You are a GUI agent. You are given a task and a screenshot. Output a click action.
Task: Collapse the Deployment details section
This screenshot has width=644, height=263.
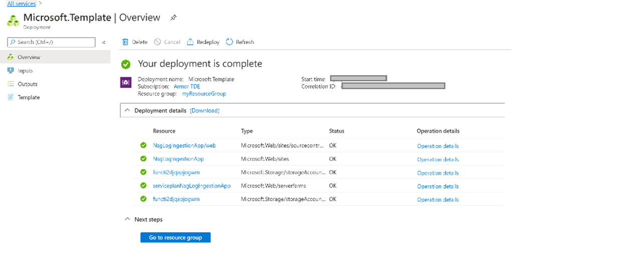point(127,110)
